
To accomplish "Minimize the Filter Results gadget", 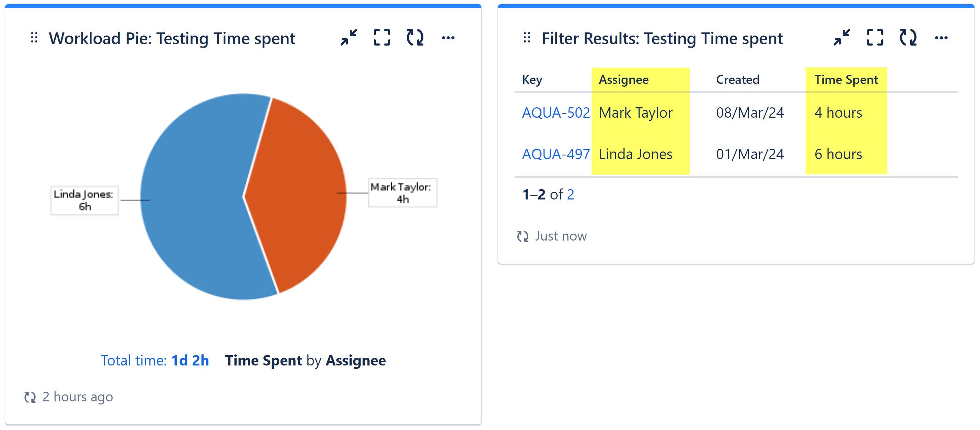I will 842,37.
